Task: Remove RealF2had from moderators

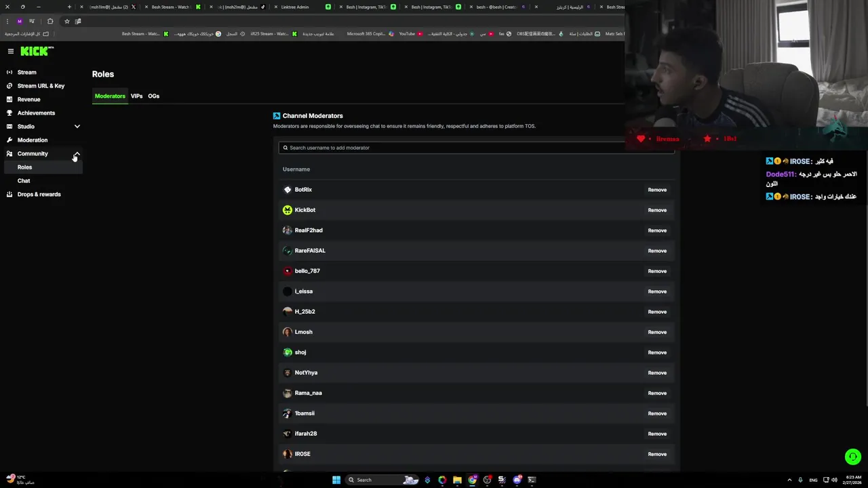Action: click(657, 230)
